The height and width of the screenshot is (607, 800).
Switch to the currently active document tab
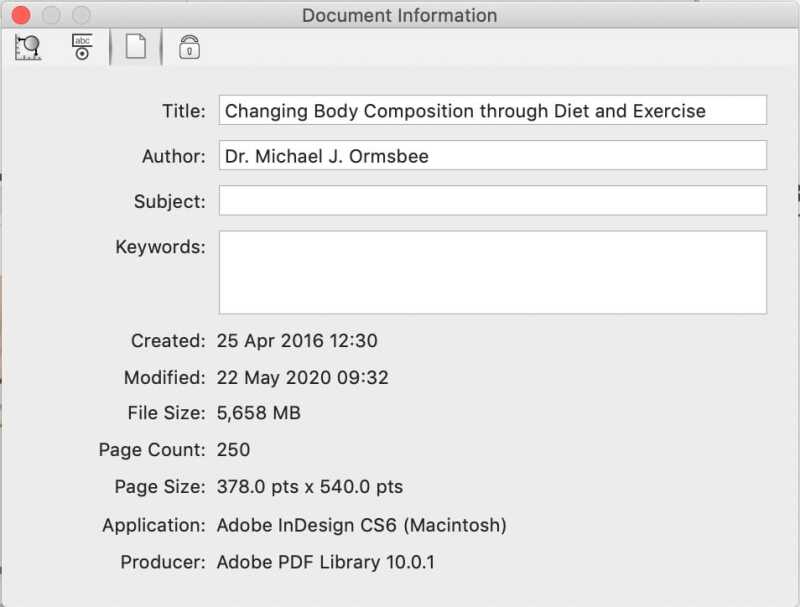(x=136, y=46)
